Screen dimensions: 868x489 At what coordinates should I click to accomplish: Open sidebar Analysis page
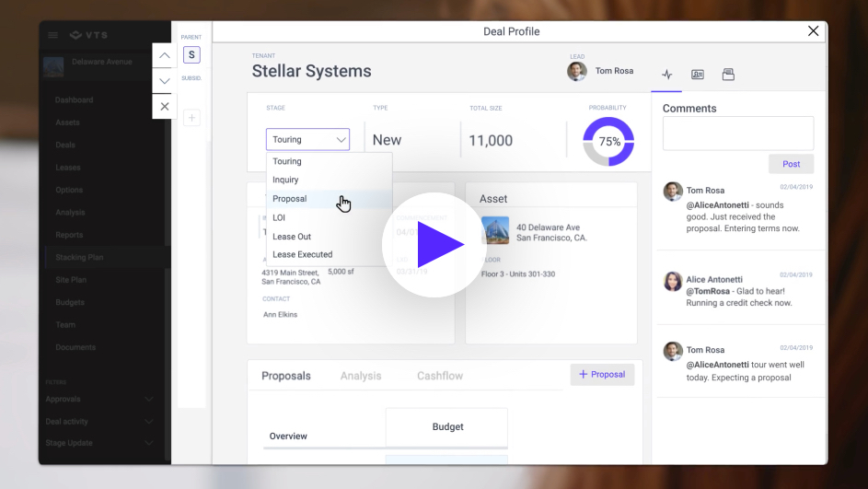(x=70, y=212)
